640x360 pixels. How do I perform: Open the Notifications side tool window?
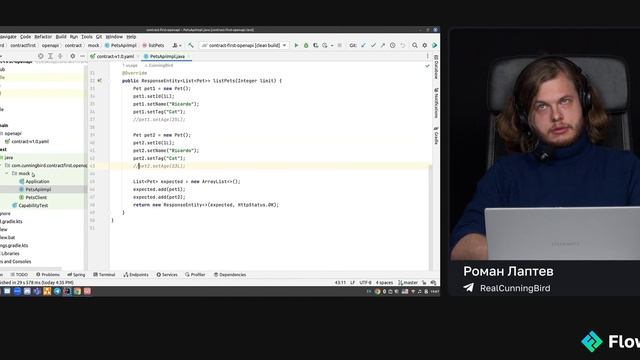(x=436, y=103)
